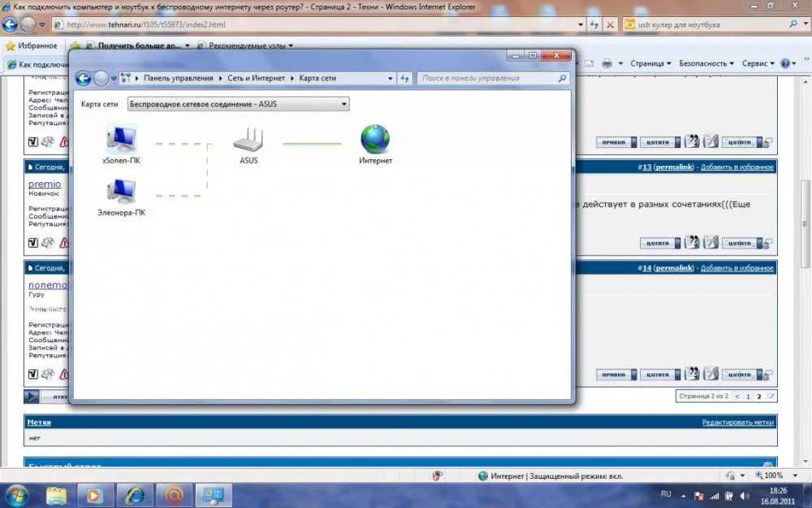The width and height of the screenshot is (812, 508).
Task: Go to forum page 1
Action: (x=748, y=396)
